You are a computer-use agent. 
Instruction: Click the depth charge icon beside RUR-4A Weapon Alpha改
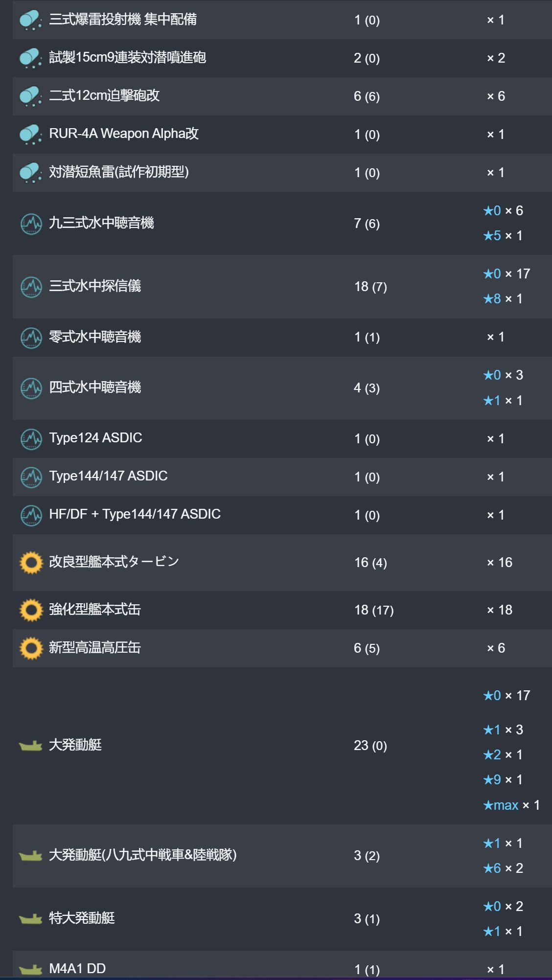point(31,135)
